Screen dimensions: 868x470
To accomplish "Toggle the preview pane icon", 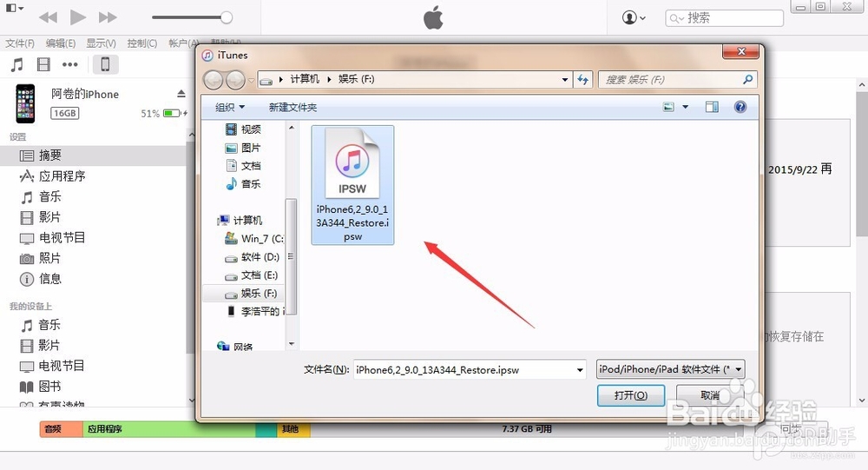I will 712,107.
